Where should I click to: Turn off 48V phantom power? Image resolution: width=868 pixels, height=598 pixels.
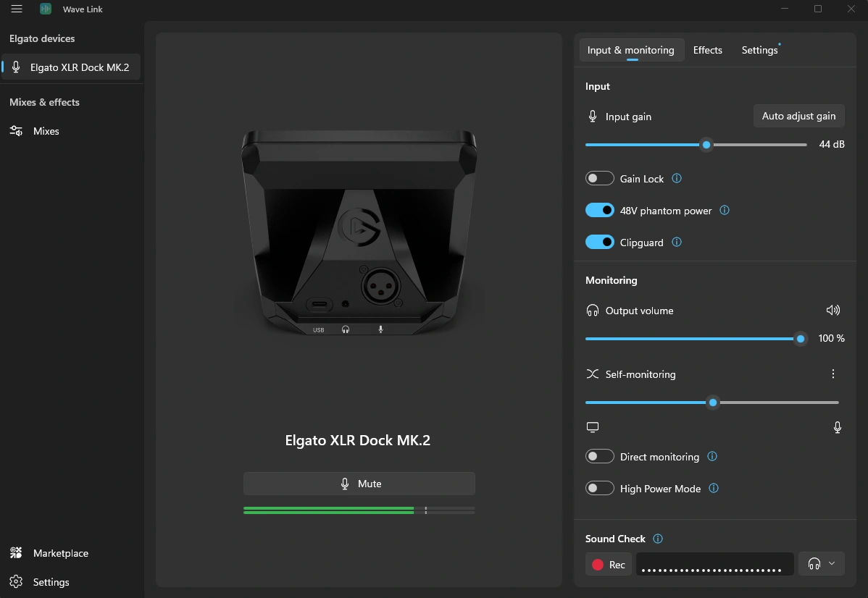click(x=600, y=211)
